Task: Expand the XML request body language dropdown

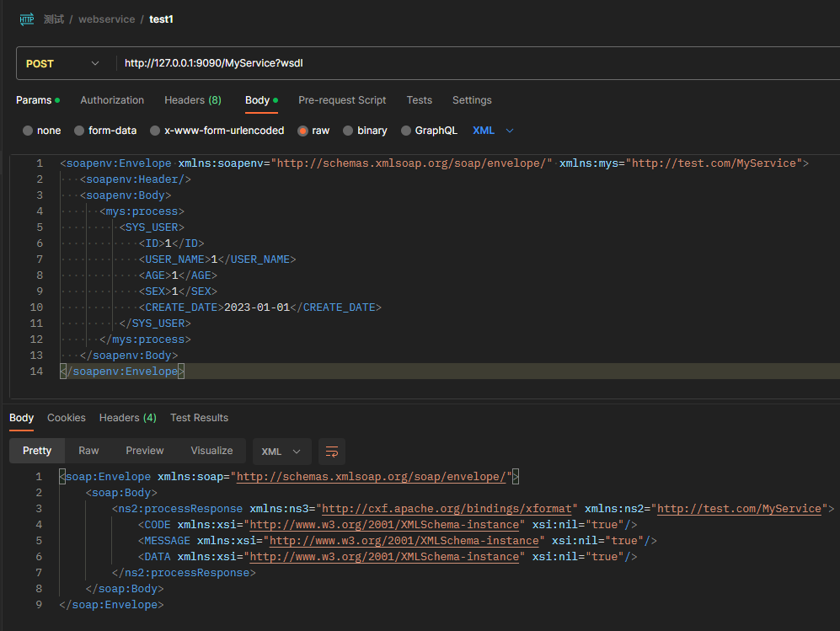Action: click(493, 131)
